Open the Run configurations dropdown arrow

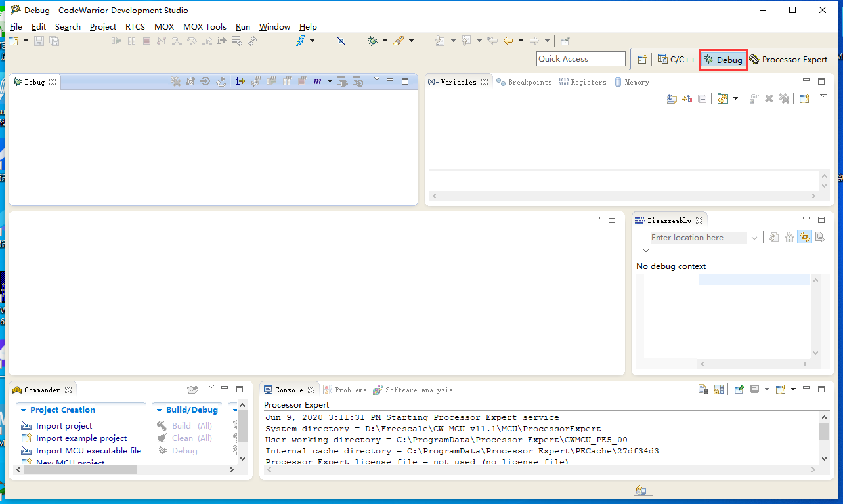pos(411,41)
